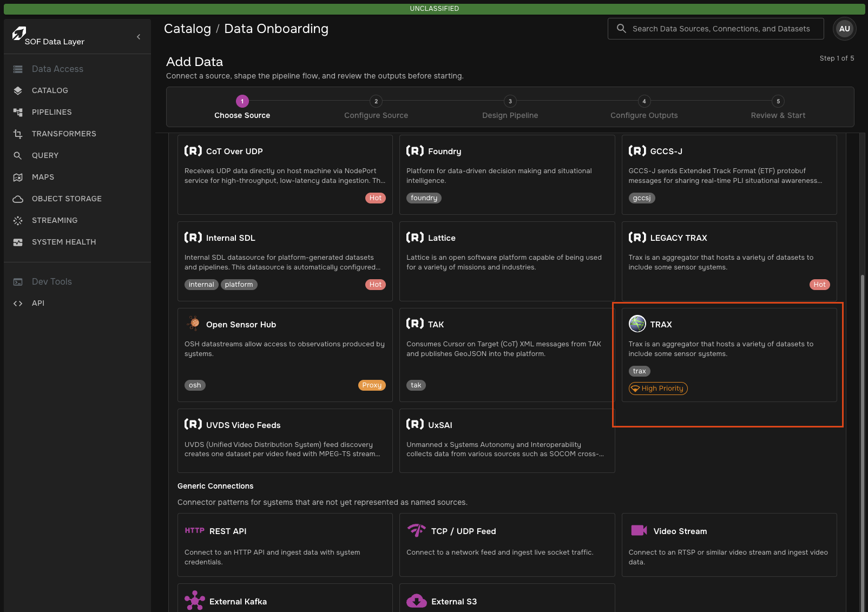The width and height of the screenshot is (868, 612).
Task: Open Pipelines in the sidebar
Action: point(51,112)
